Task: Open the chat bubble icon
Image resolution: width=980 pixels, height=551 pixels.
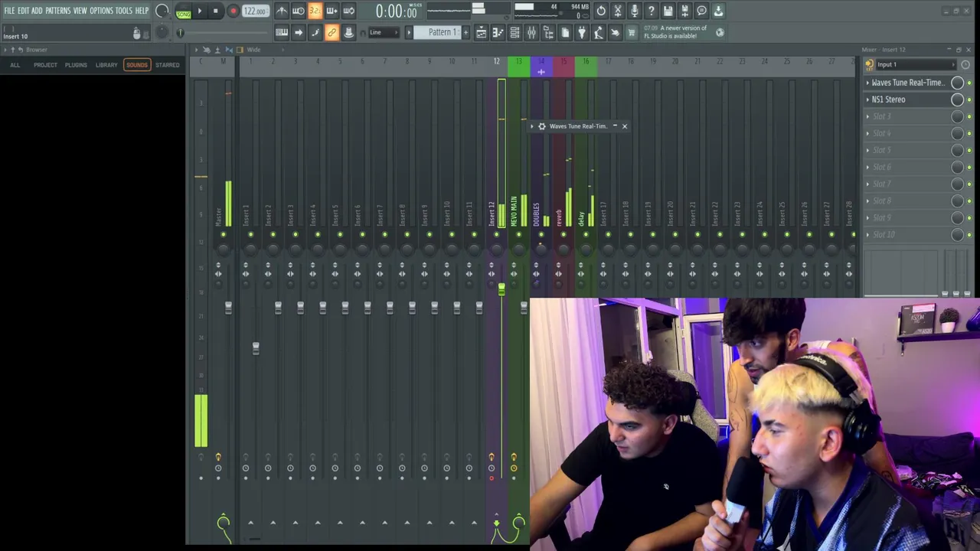Action: click(x=701, y=11)
